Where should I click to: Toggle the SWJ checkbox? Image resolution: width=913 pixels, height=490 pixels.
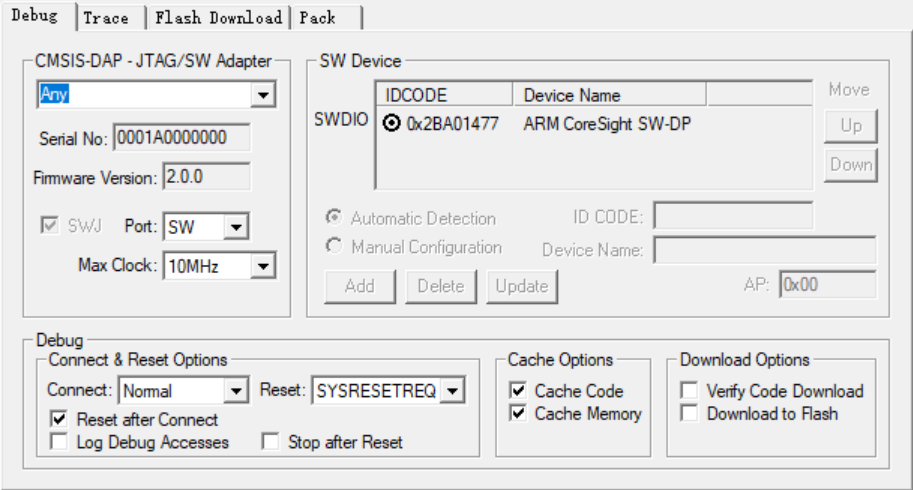coord(49,225)
